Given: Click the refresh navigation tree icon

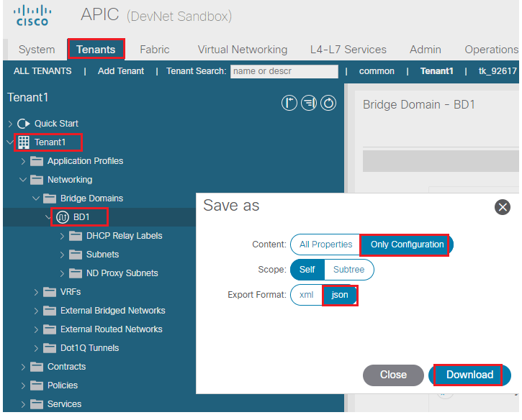Looking at the screenshot, I should tap(328, 103).
